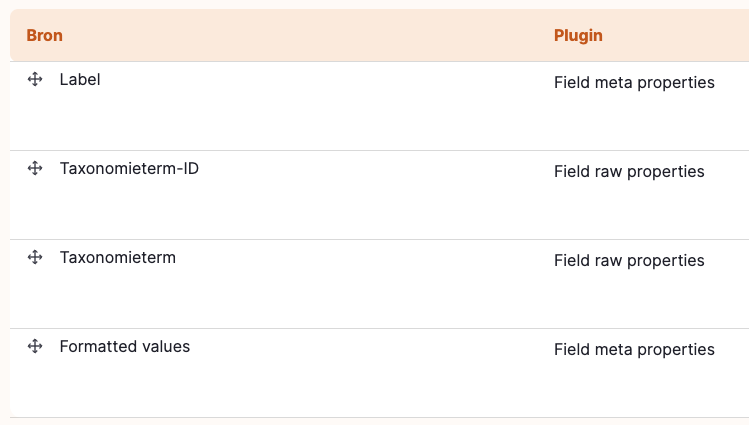Click Field raw properties for Taxonomieterm-ID
The image size is (749, 425).
(x=629, y=171)
